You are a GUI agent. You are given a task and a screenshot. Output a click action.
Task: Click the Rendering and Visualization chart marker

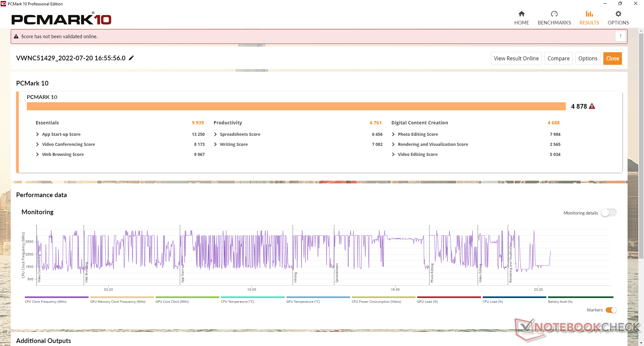pyautogui.click(x=511, y=263)
